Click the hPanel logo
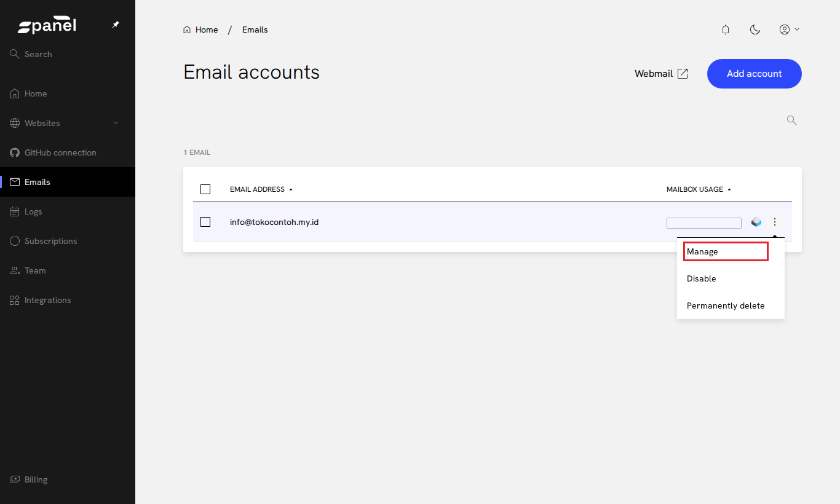This screenshot has width=840, height=504. click(47, 26)
